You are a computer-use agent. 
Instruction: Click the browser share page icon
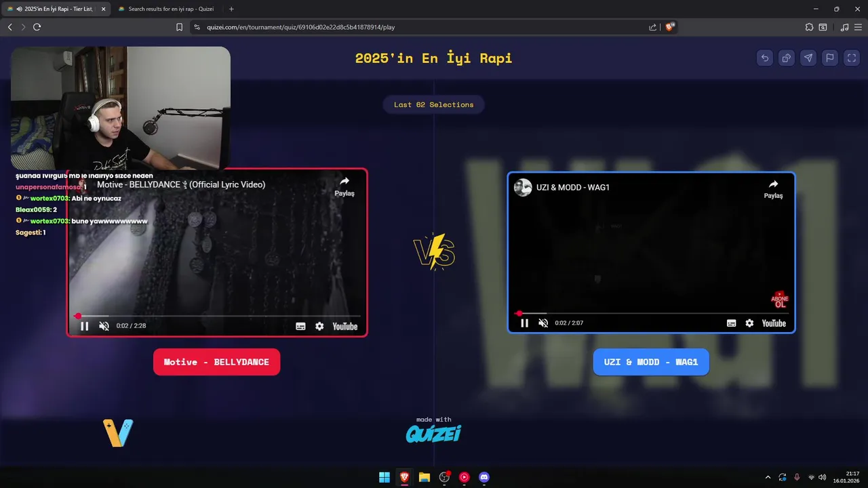(x=653, y=27)
